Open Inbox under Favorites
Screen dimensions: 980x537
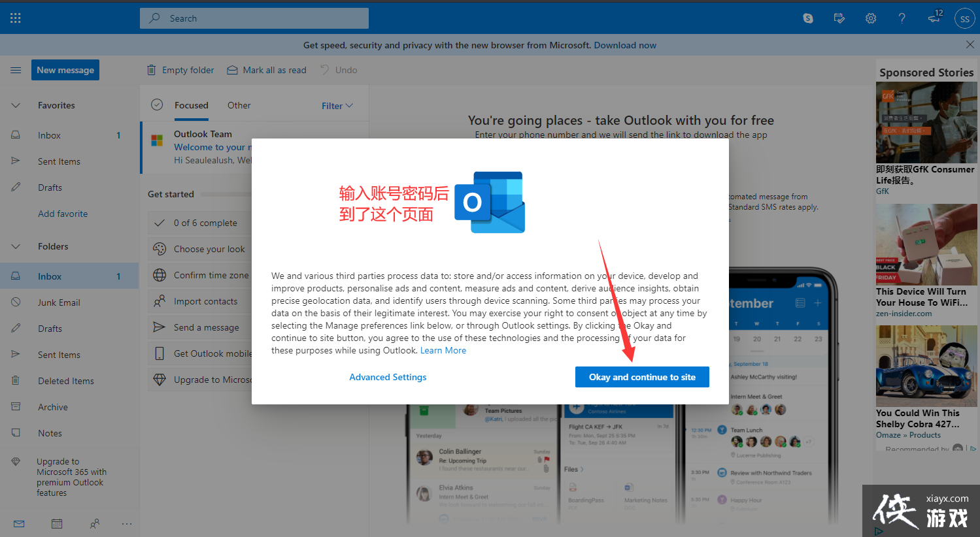tap(69, 135)
